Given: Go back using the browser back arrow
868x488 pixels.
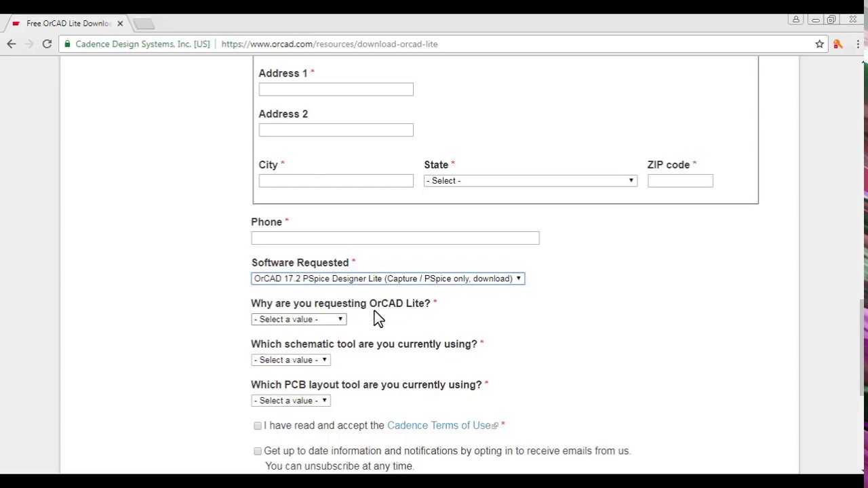Looking at the screenshot, I should (x=12, y=44).
